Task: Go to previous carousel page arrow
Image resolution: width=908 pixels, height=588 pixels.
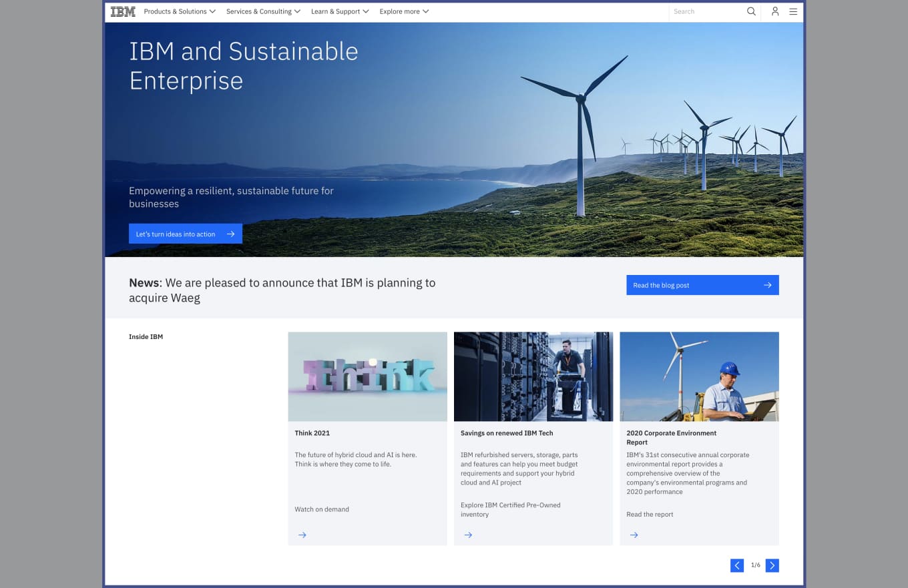Action: pyautogui.click(x=737, y=565)
